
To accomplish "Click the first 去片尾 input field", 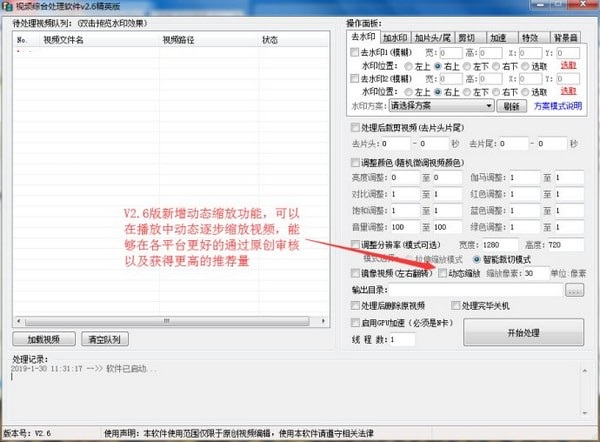I will 514,144.
